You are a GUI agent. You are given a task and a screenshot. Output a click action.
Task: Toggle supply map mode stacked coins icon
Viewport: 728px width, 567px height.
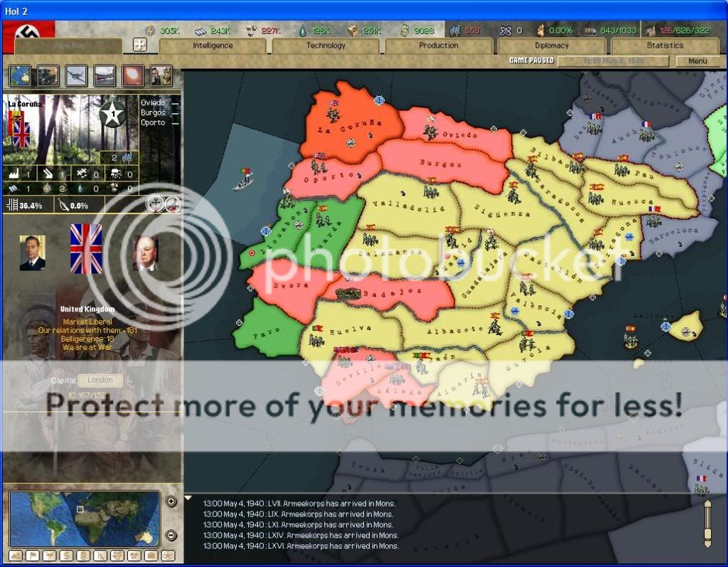pyautogui.click(x=83, y=556)
